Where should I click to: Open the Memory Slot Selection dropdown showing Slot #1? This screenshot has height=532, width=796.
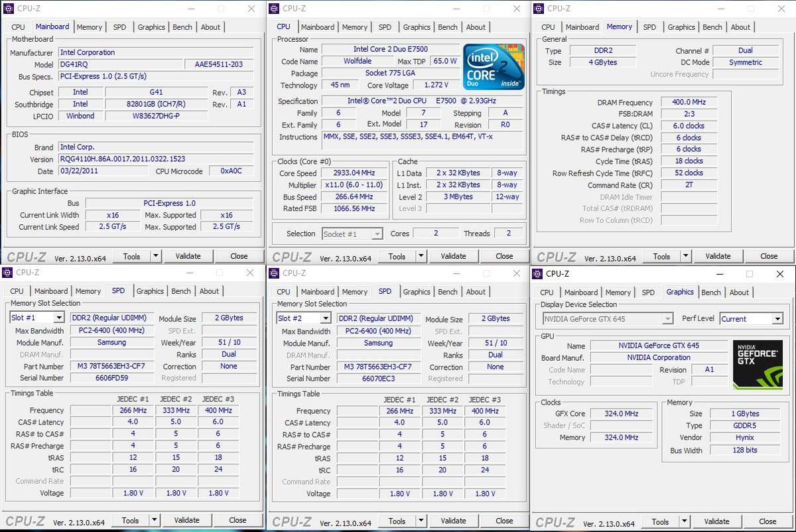(36, 317)
